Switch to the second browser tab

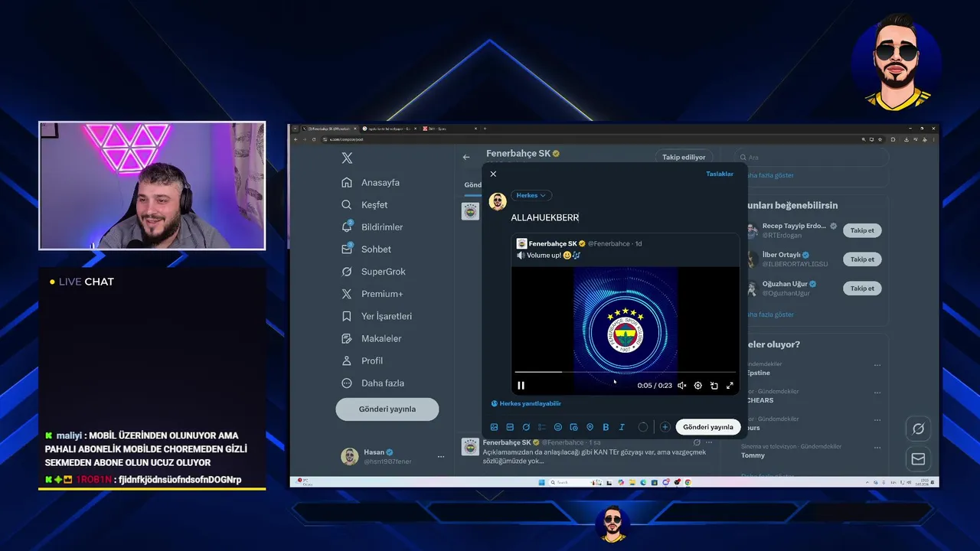[389, 129]
